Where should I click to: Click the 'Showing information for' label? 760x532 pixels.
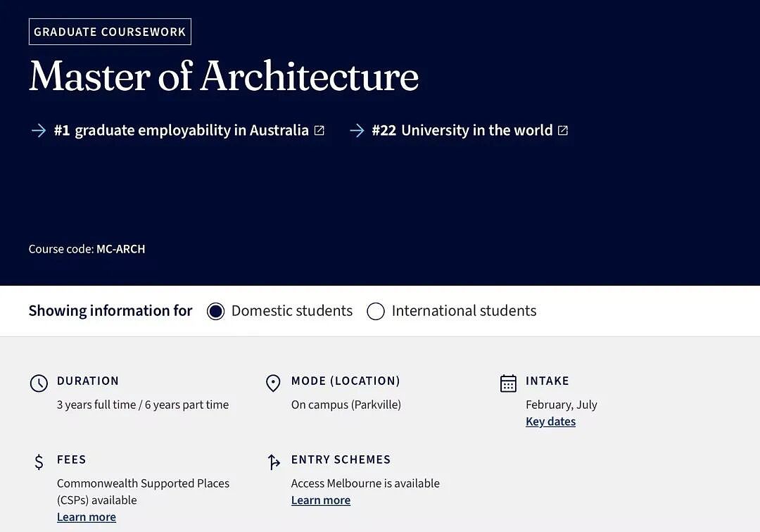pos(110,310)
